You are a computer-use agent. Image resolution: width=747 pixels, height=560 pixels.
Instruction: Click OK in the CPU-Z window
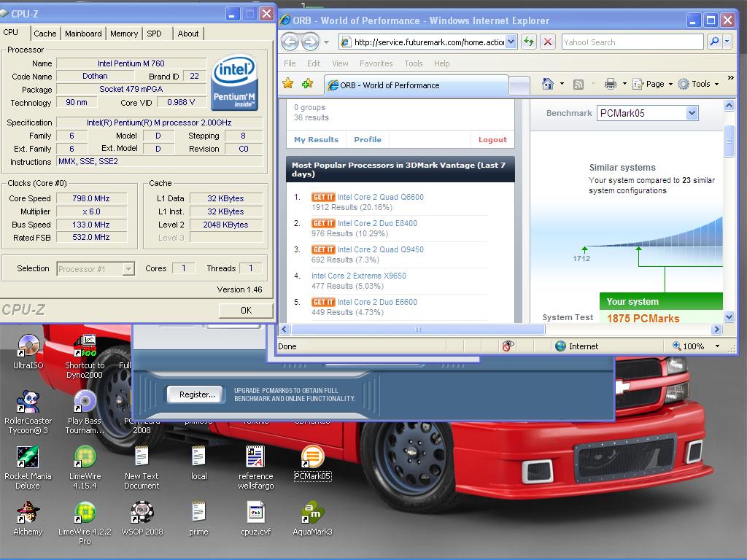point(246,311)
